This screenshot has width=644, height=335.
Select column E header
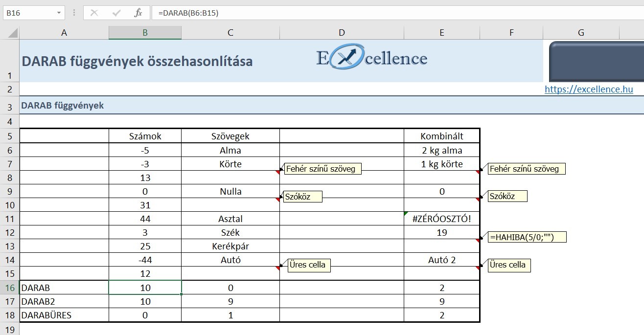(442, 33)
